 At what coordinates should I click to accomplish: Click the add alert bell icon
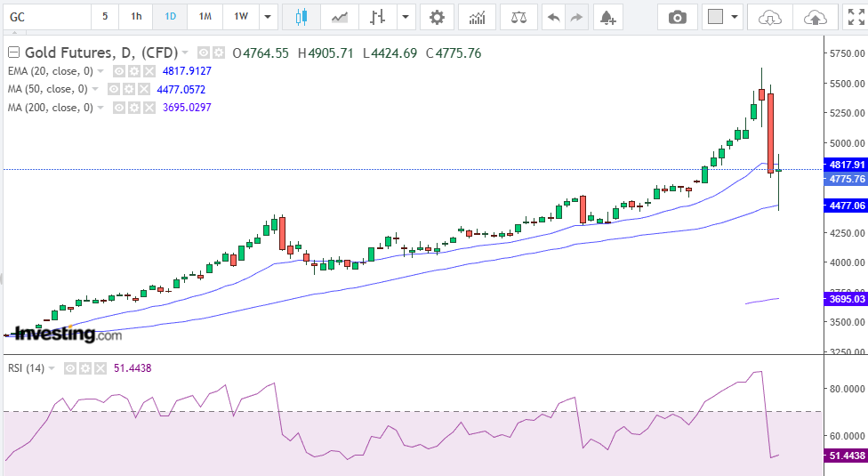coord(607,17)
